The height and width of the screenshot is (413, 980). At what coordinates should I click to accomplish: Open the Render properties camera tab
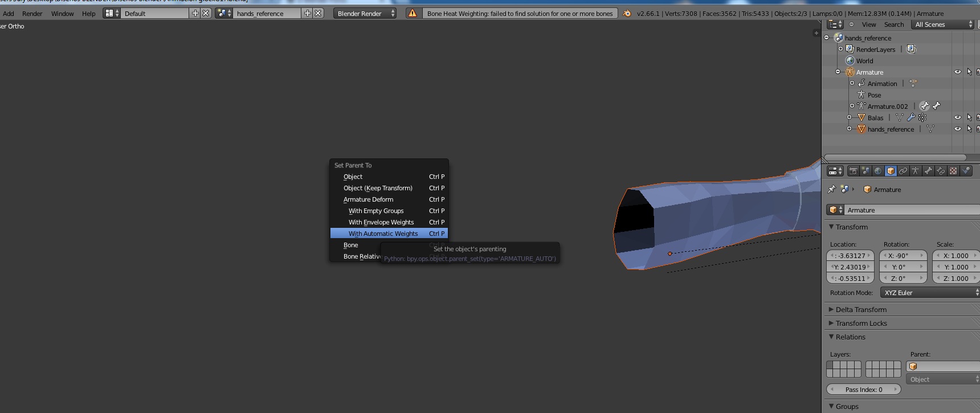pyautogui.click(x=853, y=171)
